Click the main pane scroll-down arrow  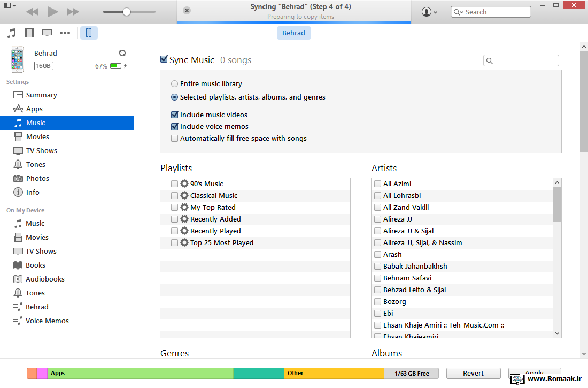point(584,353)
